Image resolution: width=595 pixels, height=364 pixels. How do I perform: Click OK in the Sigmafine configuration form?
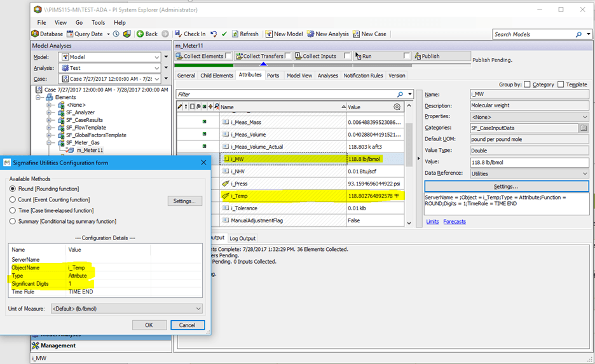tap(149, 325)
